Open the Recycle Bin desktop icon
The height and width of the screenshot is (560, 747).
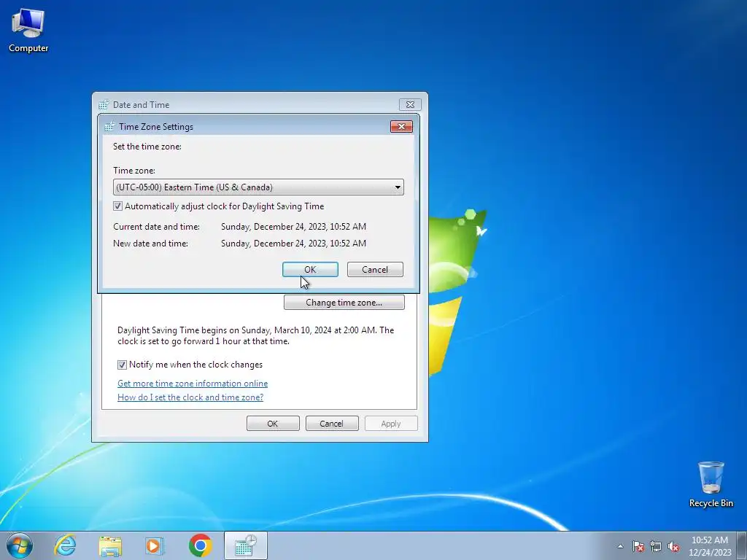click(711, 484)
